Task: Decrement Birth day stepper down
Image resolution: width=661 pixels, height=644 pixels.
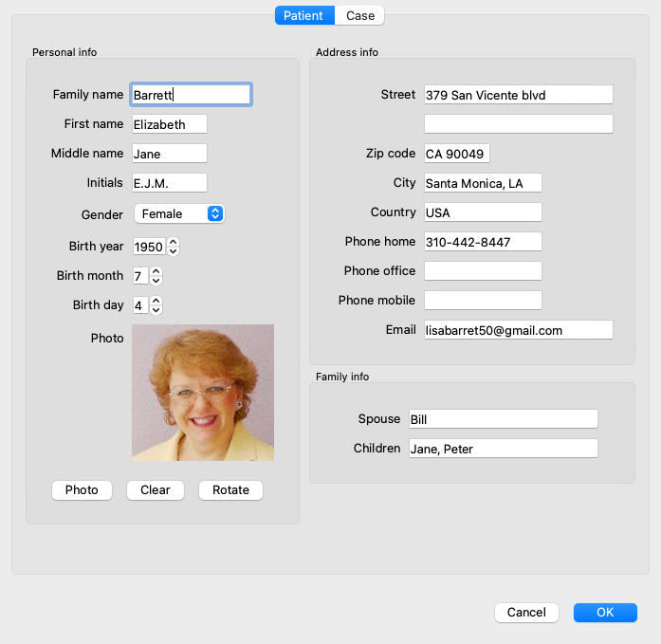Action: click(x=156, y=310)
